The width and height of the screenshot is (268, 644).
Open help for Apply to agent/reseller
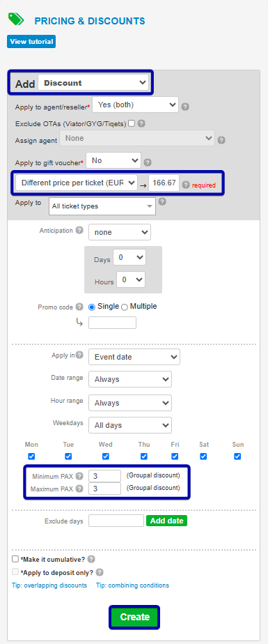coord(185,107)
